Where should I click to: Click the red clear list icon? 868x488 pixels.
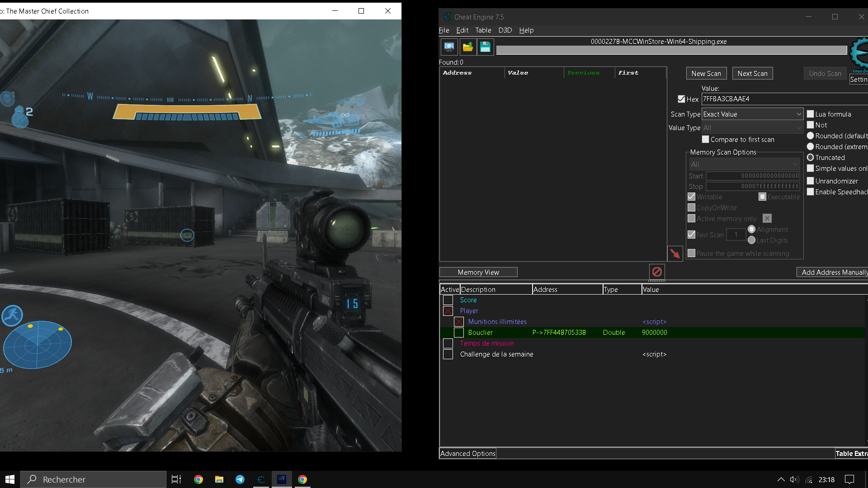[657, 272]
